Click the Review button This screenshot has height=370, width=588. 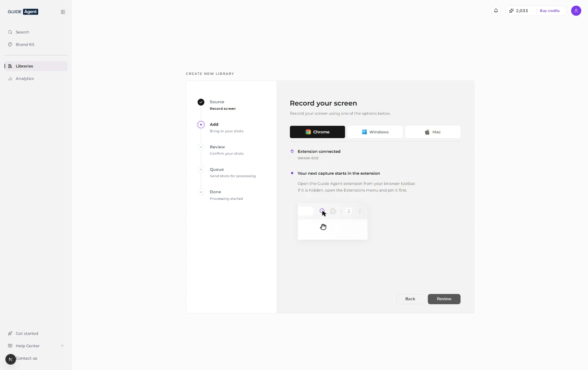click(x=444, y=299)
